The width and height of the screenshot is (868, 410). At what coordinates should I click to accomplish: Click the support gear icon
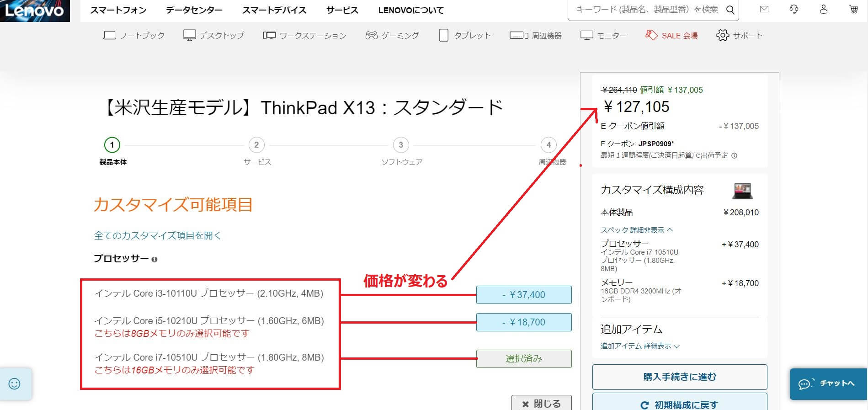tap(723, 35)
